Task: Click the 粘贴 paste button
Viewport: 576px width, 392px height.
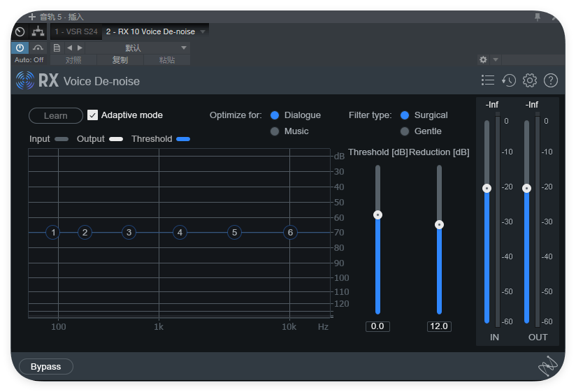Action: click(167, 60)
